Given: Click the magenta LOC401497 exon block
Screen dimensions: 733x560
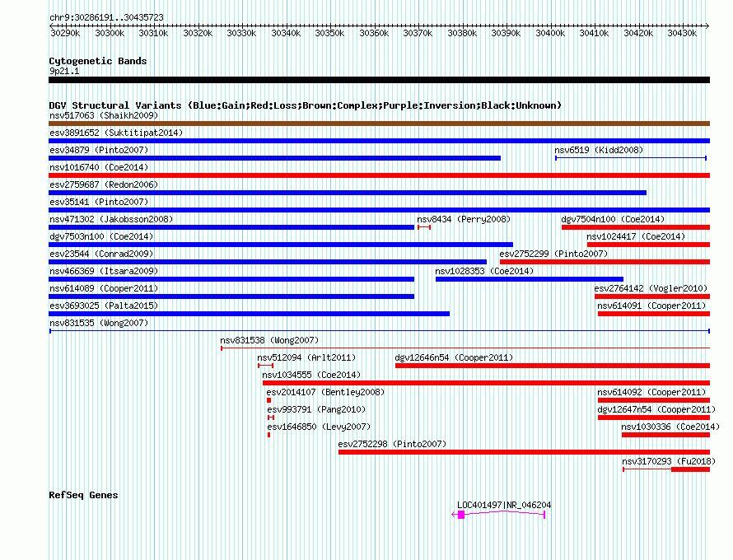Looking at the screenshot, I should coord(461,515).
